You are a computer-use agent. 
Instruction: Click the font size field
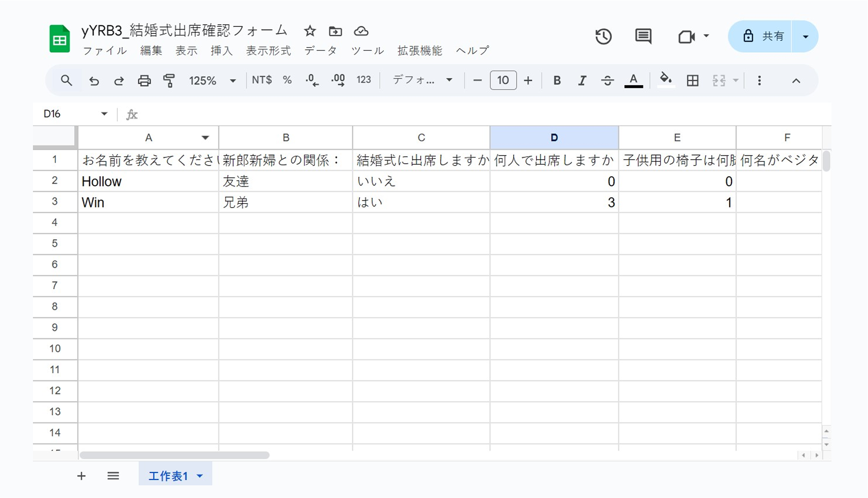(503, 80)
